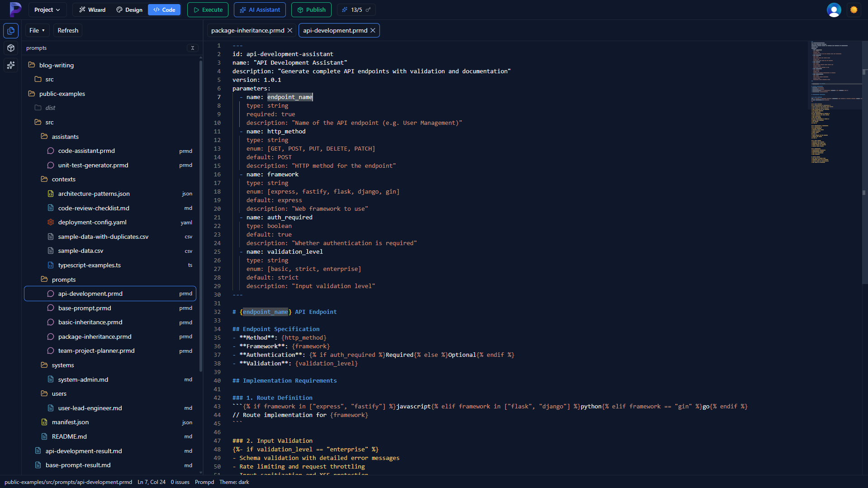Open the Project dropdown
Image resolution: width=868 pixels, height=488 pixels.
point(47,9)
